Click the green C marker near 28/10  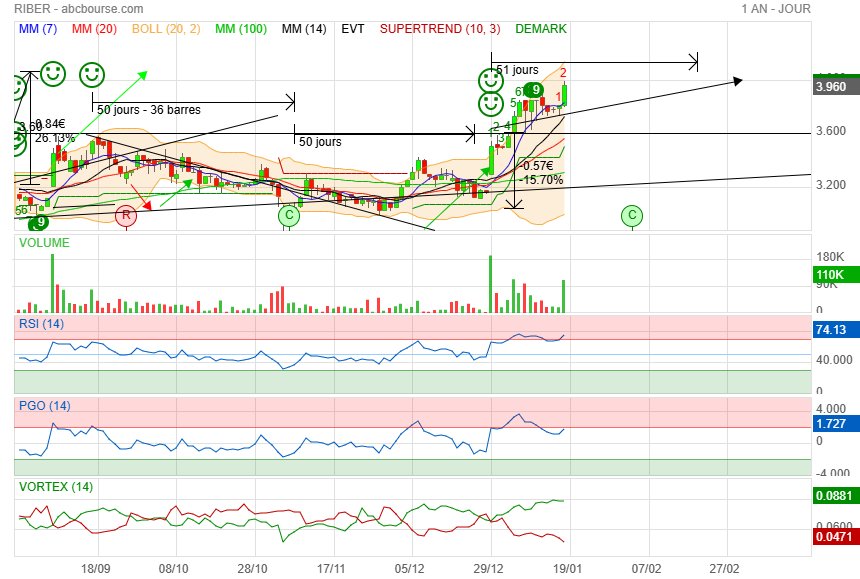click(288, 215)
